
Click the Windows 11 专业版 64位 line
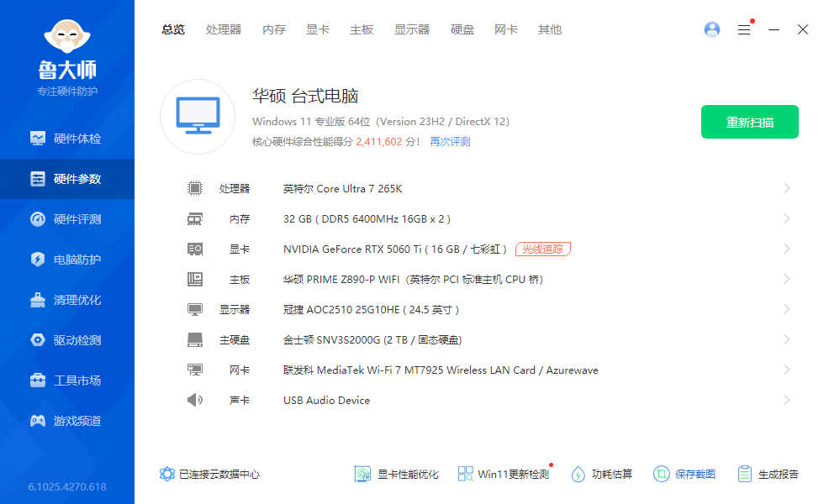[381, 121]
